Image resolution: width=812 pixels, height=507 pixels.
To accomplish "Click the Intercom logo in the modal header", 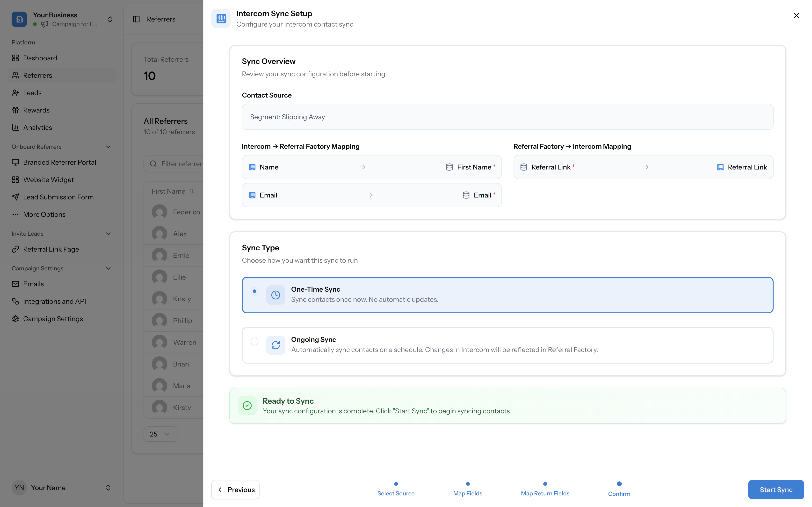I will 221,18.
